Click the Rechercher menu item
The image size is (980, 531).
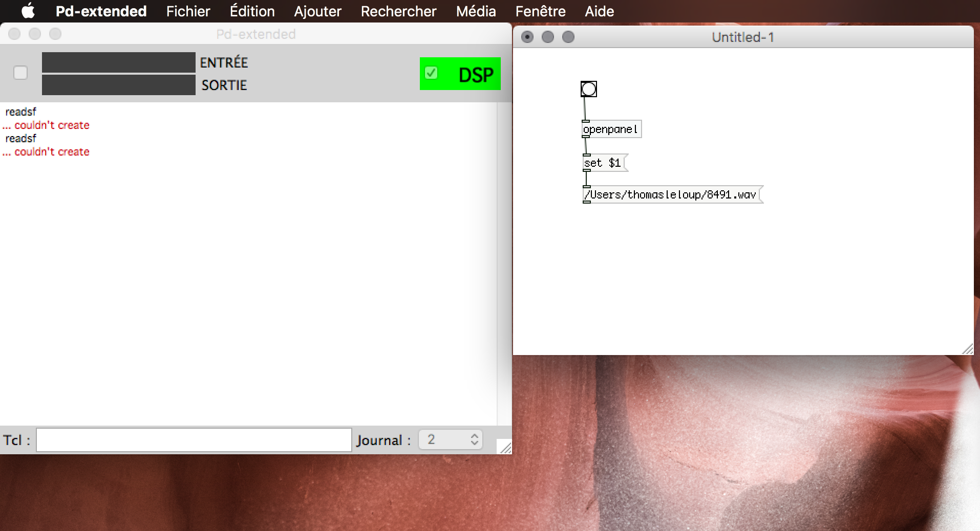coord(398,11)
